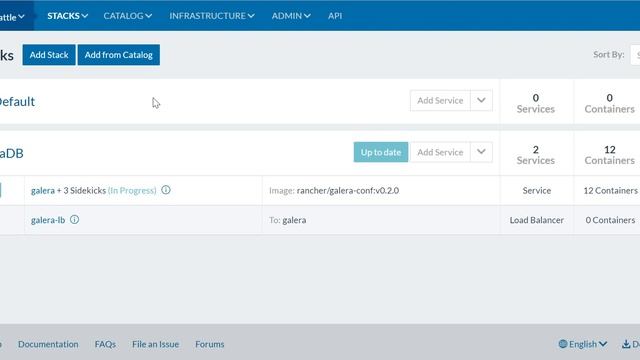Click the Add from Catalog button
The height and width of the screenshot is (360, 640).
tap(119, 55)
